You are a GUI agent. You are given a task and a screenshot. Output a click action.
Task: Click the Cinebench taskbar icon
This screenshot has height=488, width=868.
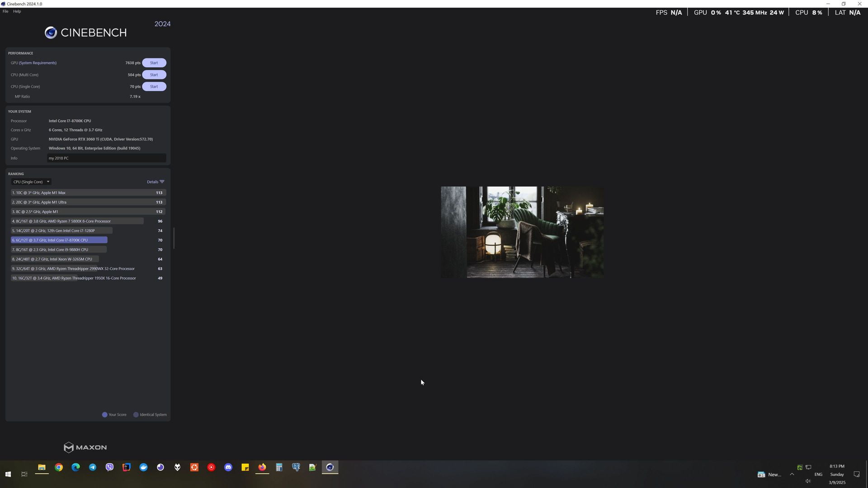click(330, 468)
